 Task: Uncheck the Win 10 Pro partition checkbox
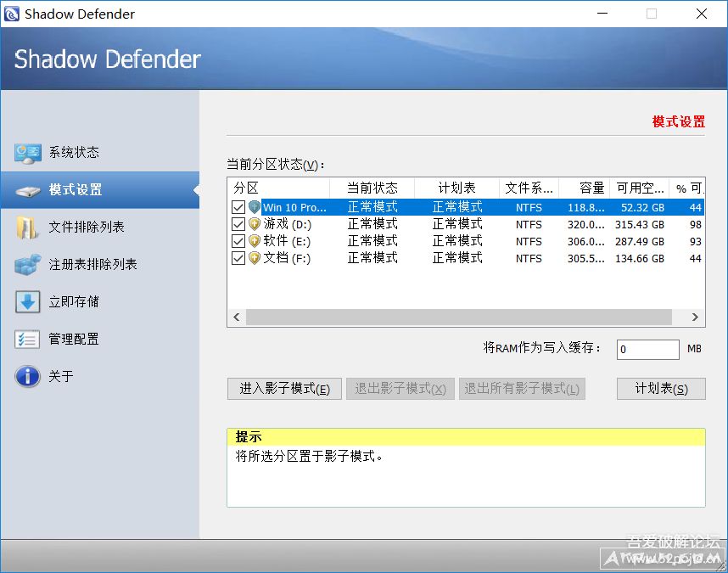tap(238, 206)
